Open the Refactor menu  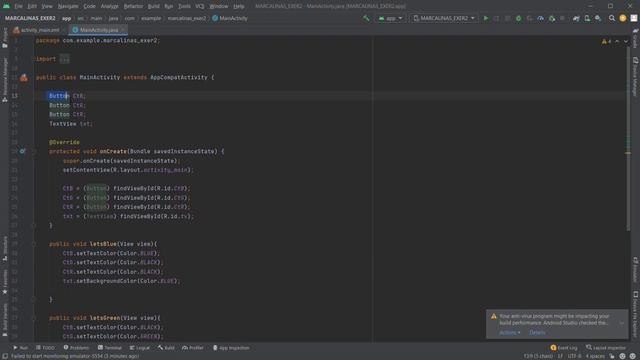133,6
